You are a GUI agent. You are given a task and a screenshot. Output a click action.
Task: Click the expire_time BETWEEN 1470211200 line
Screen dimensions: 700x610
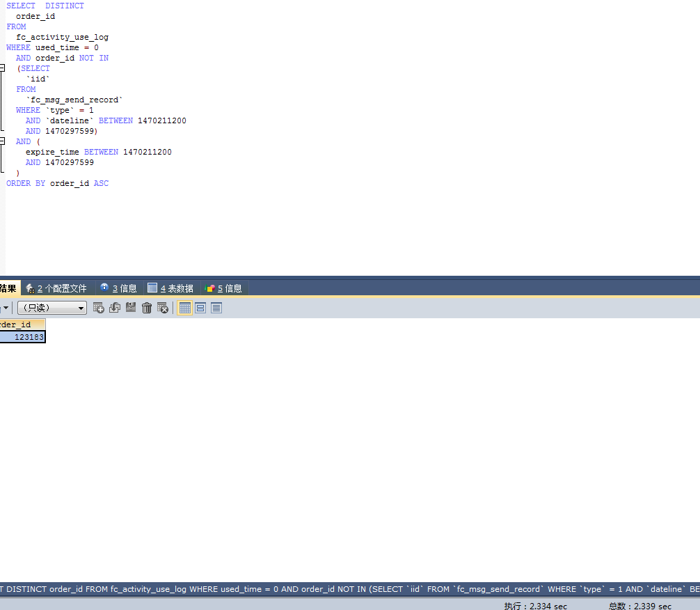99,152
